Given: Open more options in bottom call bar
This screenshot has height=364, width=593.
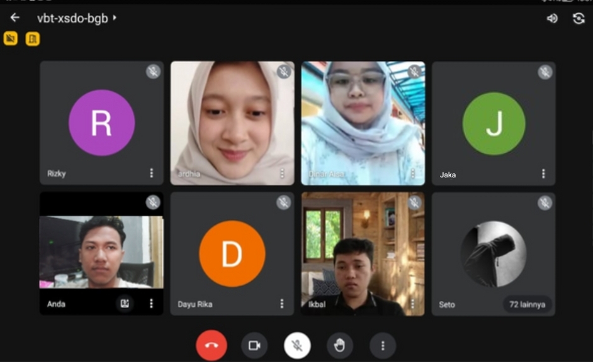Looking at the screenshot, I should 382,345.
